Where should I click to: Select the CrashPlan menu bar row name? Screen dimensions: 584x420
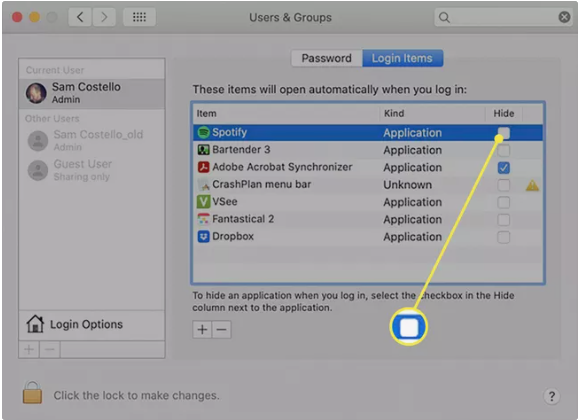(261, 184)
